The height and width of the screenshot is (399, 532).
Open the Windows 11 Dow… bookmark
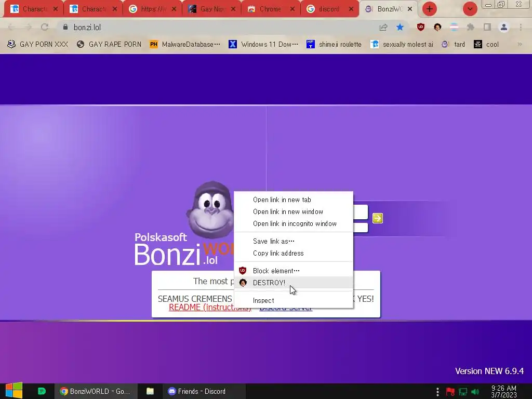[x=263, y=45]
